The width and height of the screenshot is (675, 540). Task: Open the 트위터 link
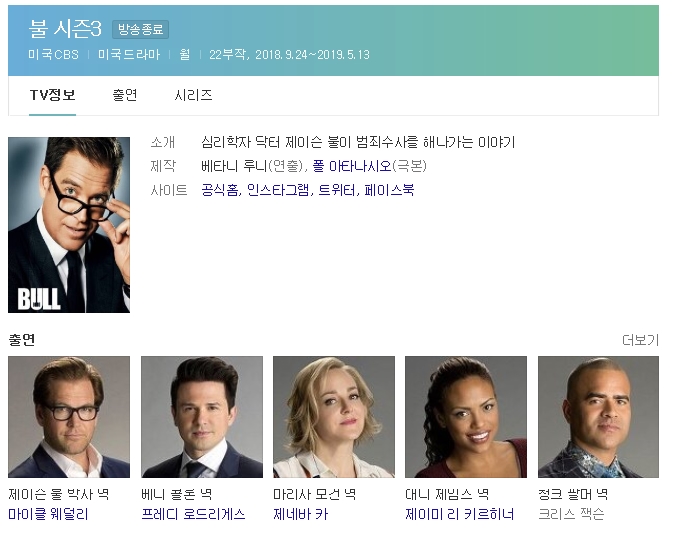(x=337, y=190)
